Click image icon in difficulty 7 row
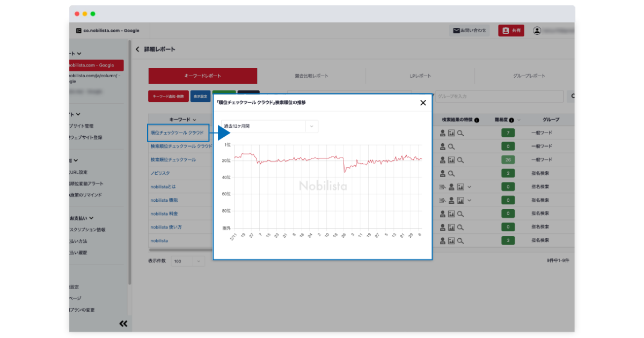Viewport: 644px width, 338px height. [451, 133]
